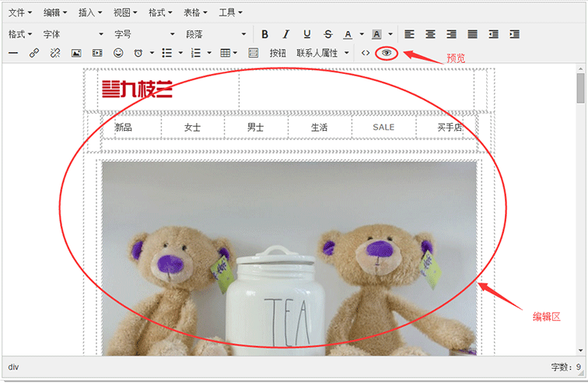Click the source code icon
The image size is (588, 386).
coord(366,53)
